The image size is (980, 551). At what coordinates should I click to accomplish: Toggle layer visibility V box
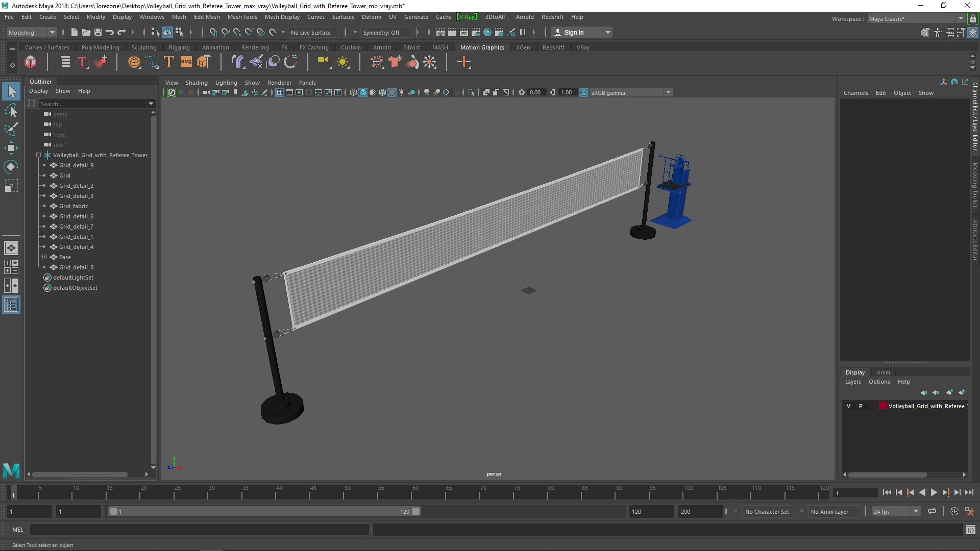click(x=848, y=406)
